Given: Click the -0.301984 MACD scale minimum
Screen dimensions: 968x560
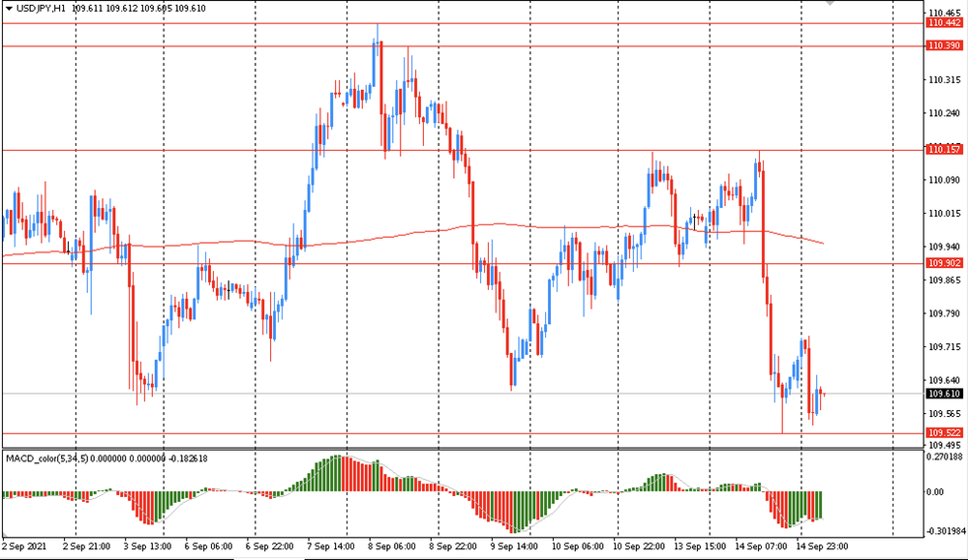Looking at the screenshot, I should click(x=946, y=531).
